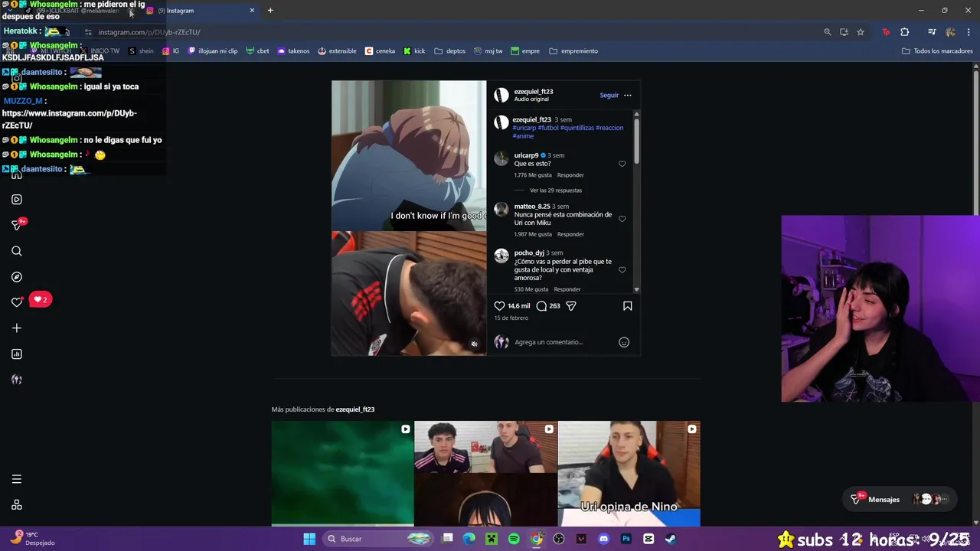The image size is (980, 551).
Task: Open the ceneka bookmark
Action: 380,51
